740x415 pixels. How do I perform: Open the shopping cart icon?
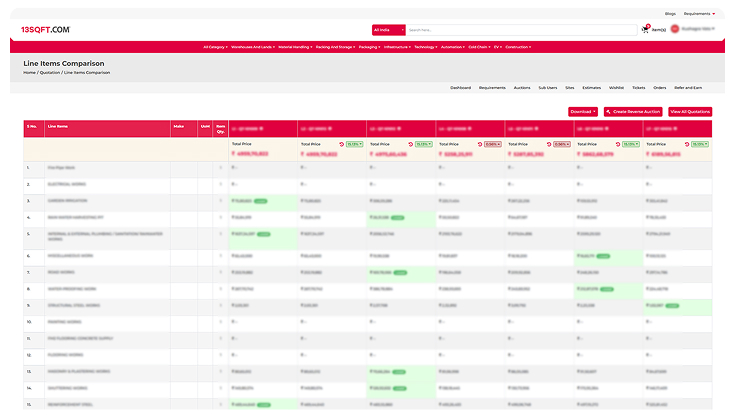click(x=645, y=30)
